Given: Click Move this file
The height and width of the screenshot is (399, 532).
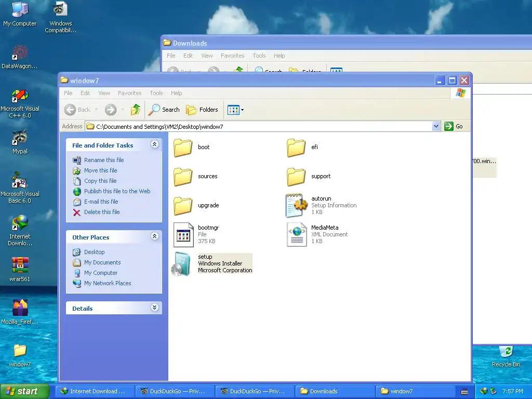Looking at the screenshot, I should [100, 170].
